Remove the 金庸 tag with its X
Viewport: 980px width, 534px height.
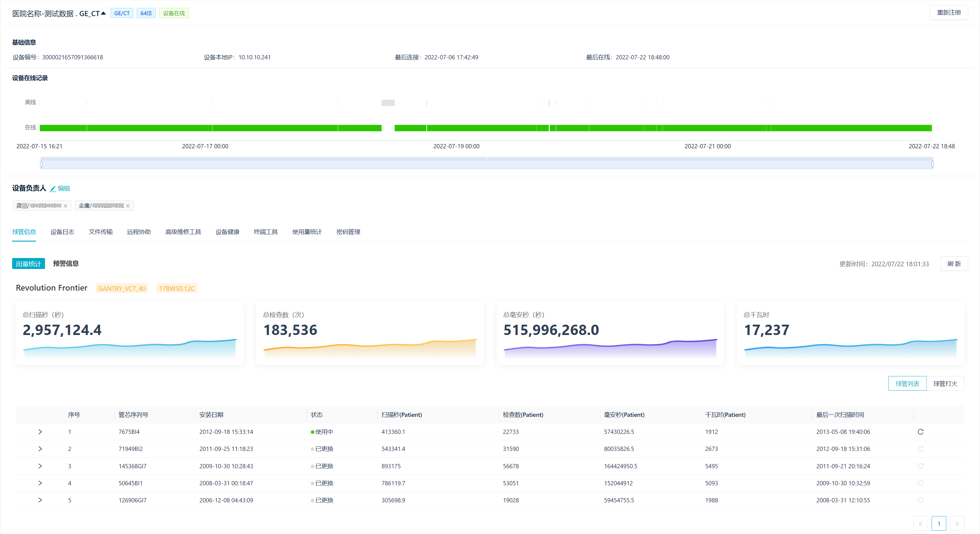128,206
